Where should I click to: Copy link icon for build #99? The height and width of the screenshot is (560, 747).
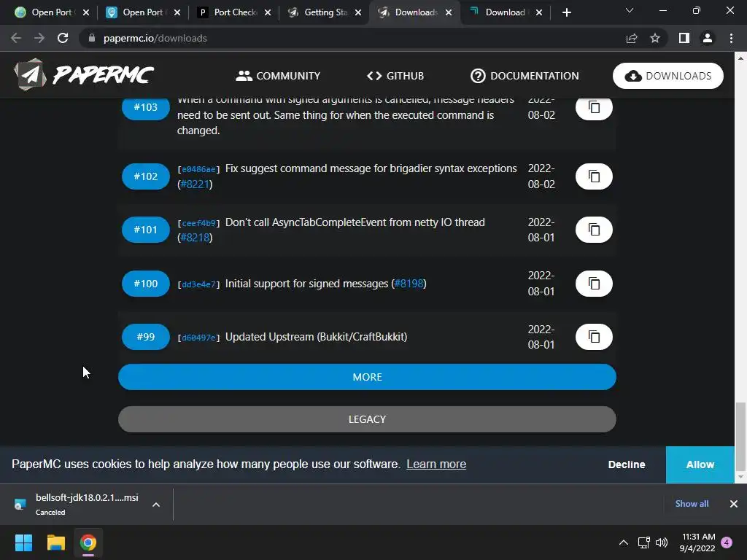pyautogui.click(x=594, y=337)
